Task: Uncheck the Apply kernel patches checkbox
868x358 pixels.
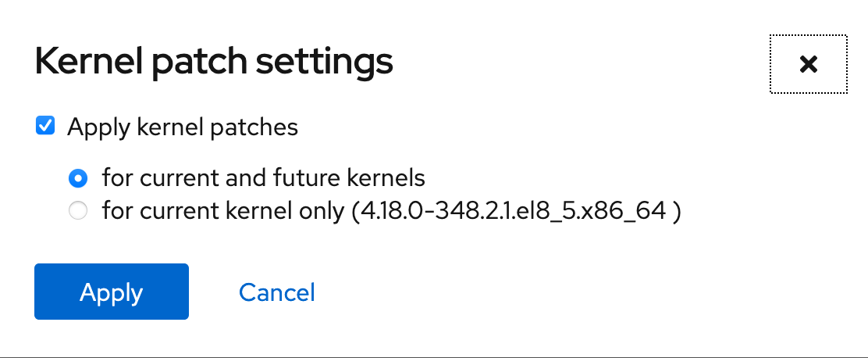Action: (x=45, y=126)
